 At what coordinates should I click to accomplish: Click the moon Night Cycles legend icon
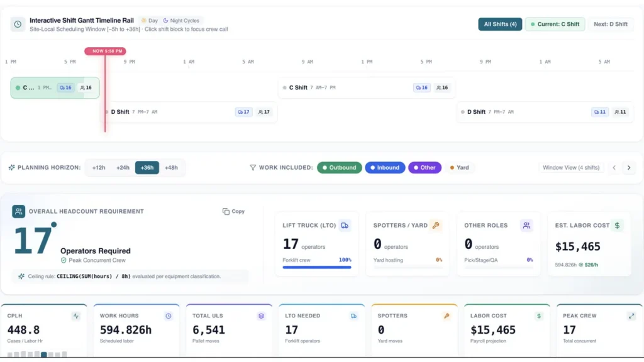tap(165, 21)
